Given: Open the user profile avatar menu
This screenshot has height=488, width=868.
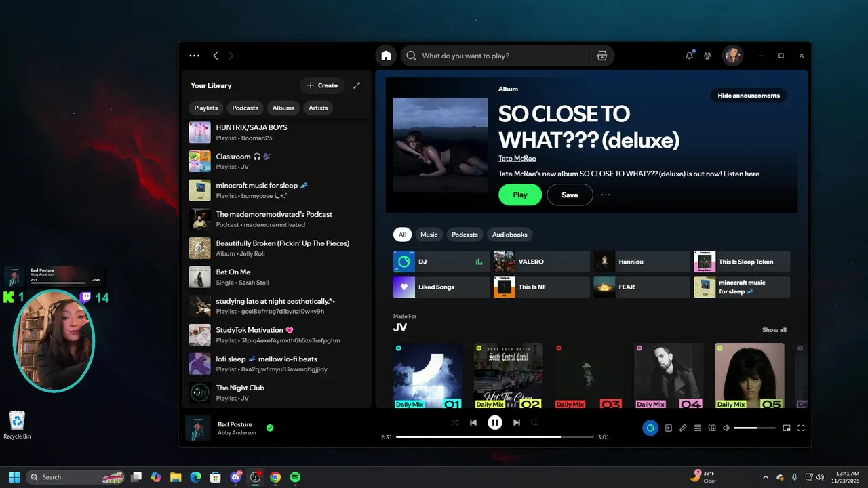Looking at the screenshot, I should (732, 56).
